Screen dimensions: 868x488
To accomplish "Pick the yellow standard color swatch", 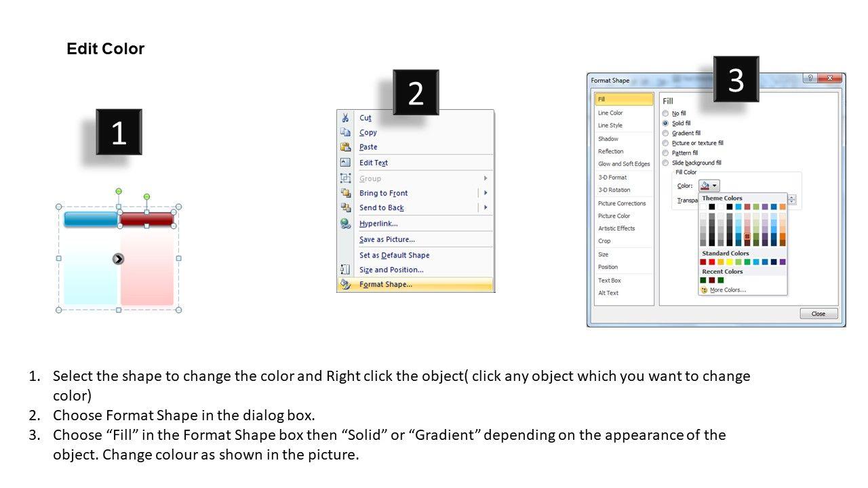I will [730, 262].
